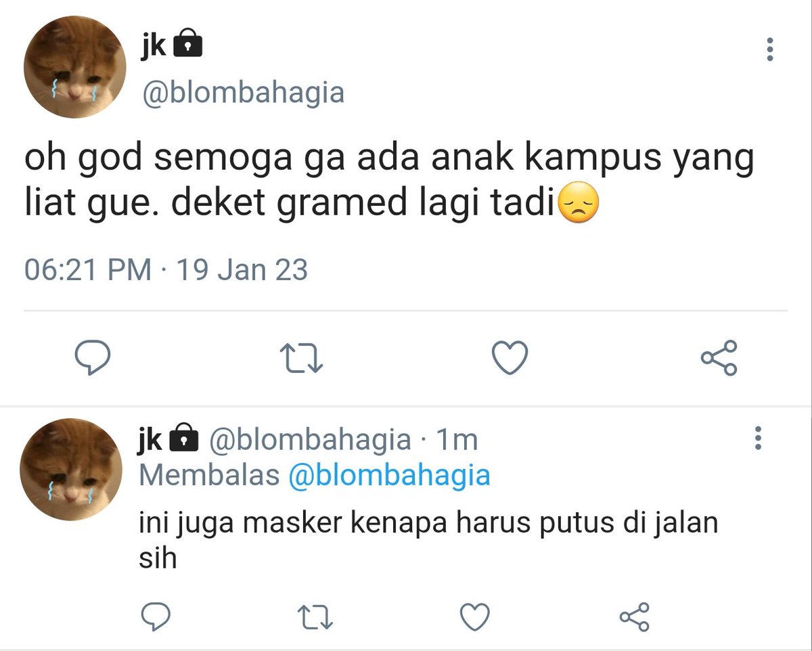
Task: Retweet the reply about masker putus
Action: [x=316, y=617]
